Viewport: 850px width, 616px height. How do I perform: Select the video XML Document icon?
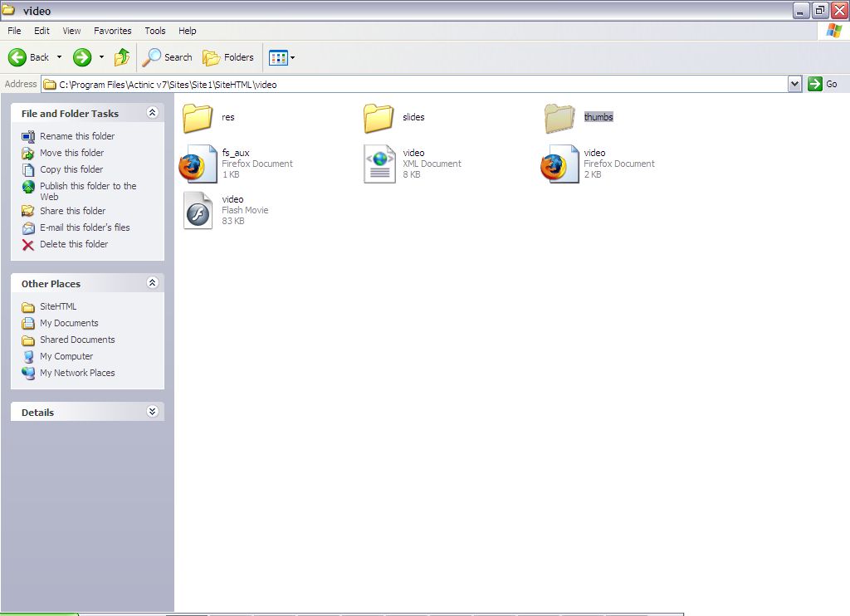pyautogui.click(x=379, y=164)
